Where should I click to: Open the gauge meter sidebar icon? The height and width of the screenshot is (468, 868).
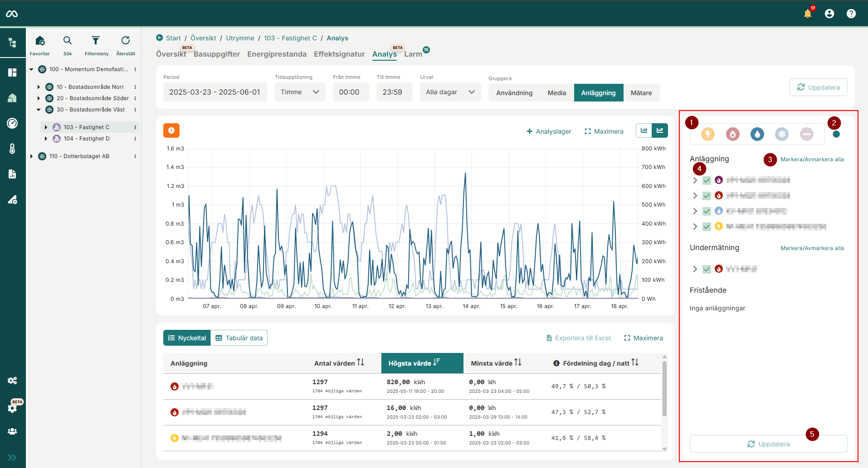click(12, 123)
